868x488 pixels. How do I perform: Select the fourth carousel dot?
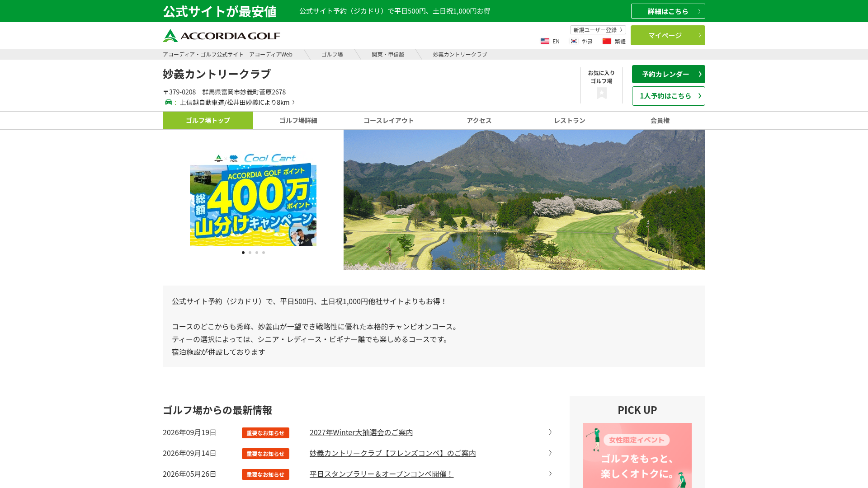pos(264,253)
